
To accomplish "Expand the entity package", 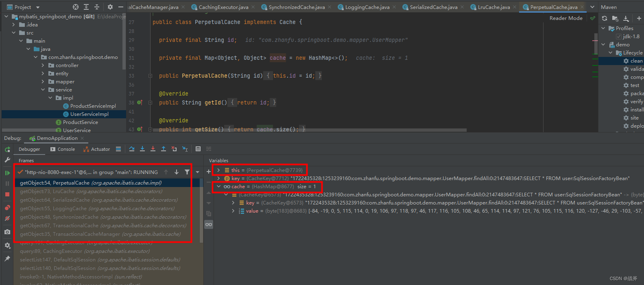I will [43, 74].
